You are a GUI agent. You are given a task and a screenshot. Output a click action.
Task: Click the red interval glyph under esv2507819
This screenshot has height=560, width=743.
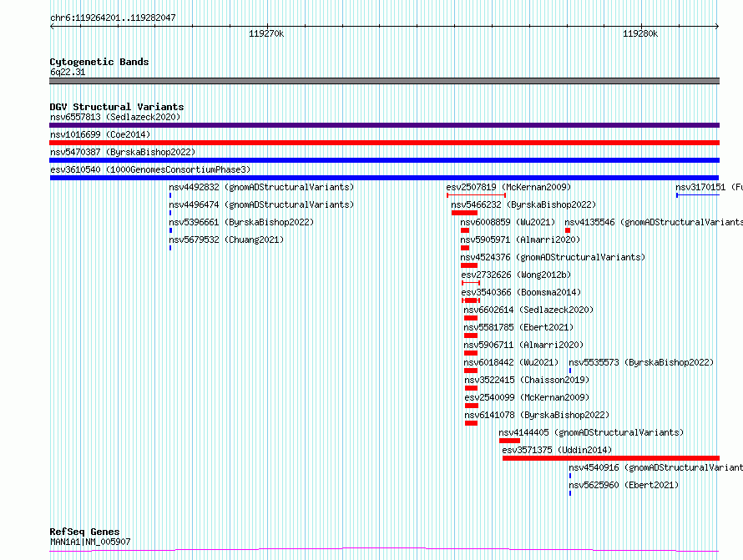click(x=476, y=195)
